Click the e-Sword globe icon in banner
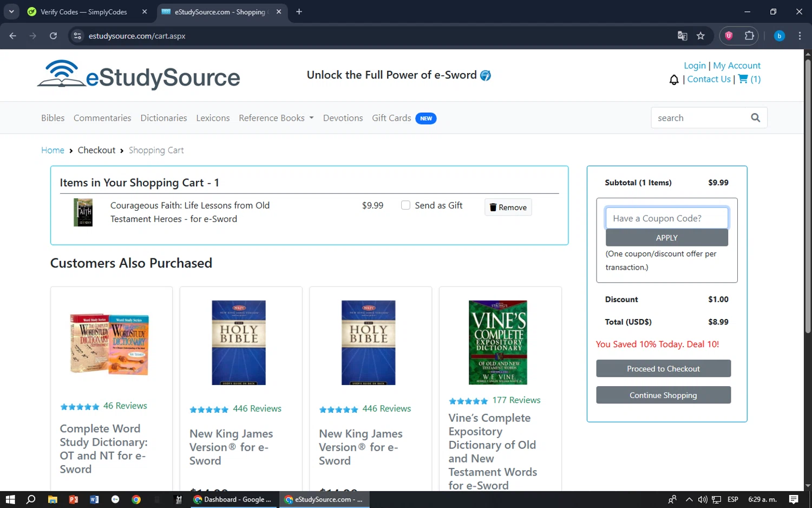This screenshot has width=812, height=508. click(x=486, y=75)
